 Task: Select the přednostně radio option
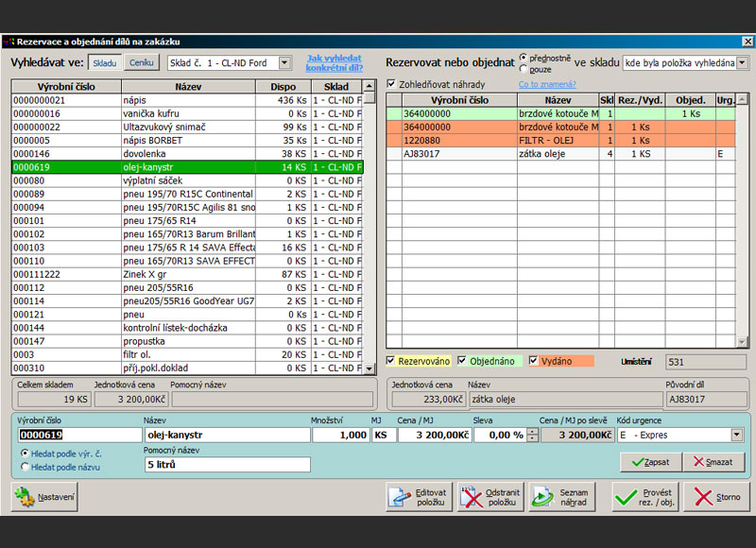524,58
